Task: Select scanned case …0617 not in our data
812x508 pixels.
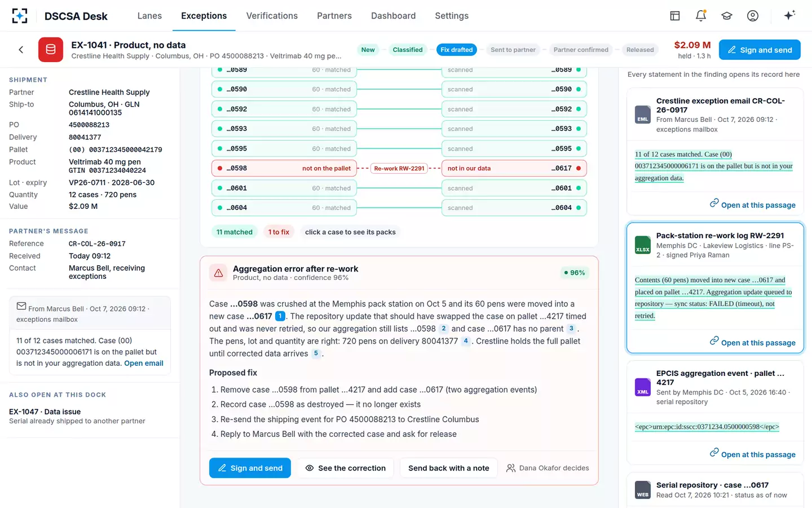Action: pos(514,168)
